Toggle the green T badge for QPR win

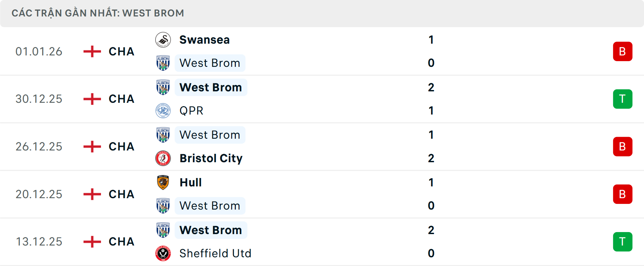623,99
